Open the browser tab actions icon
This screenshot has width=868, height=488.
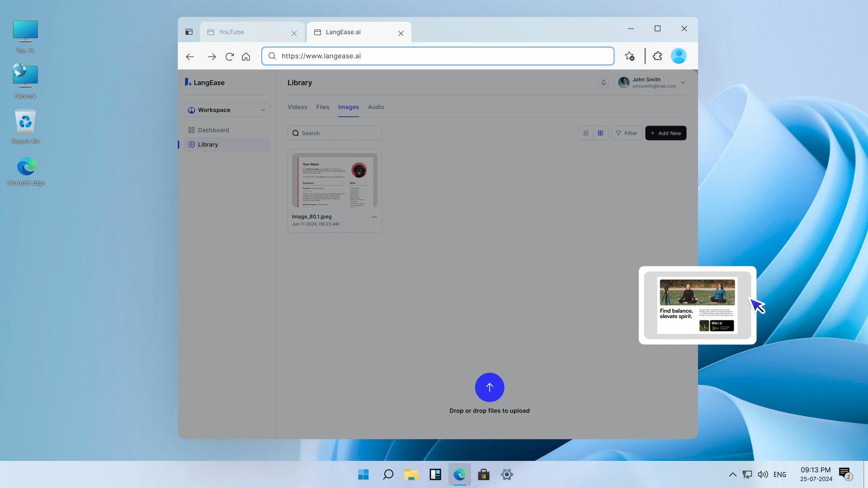189,32
